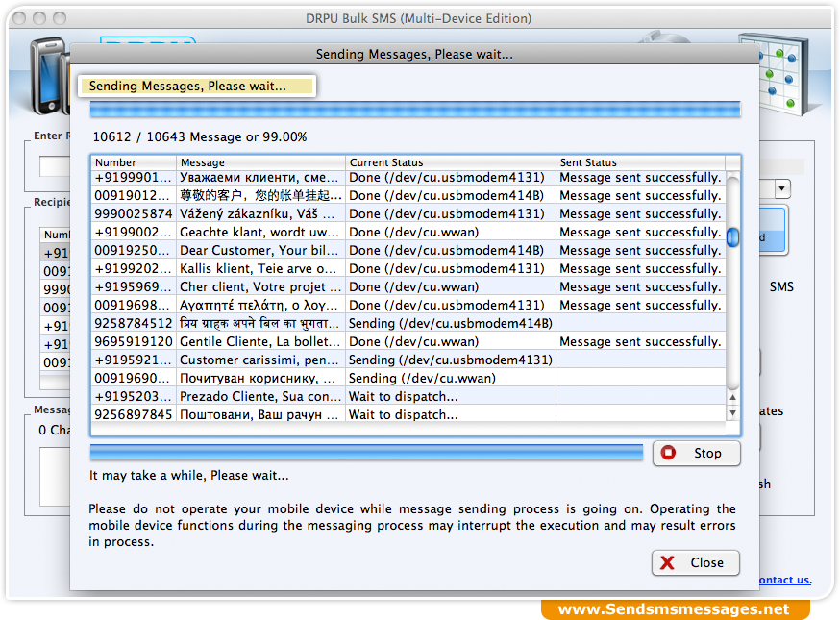The height and width of the screenshot is (620, 840).
Task: Click the mobile phone icon in the main window
Action: (x=49, y=75)
